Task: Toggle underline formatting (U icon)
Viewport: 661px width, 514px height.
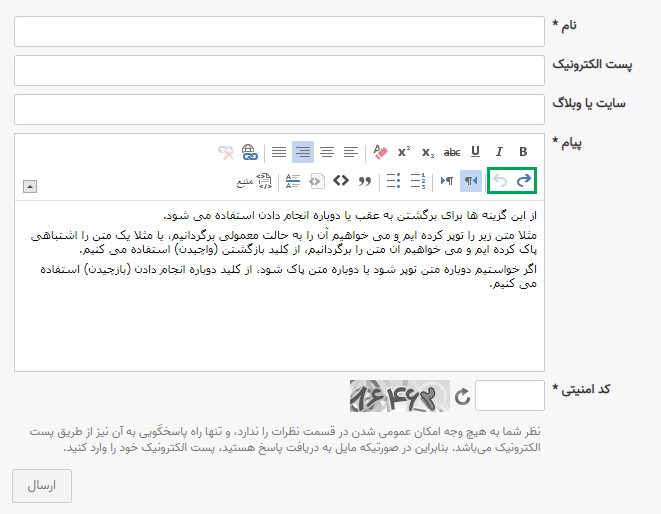Action: [x=476, y=152]
